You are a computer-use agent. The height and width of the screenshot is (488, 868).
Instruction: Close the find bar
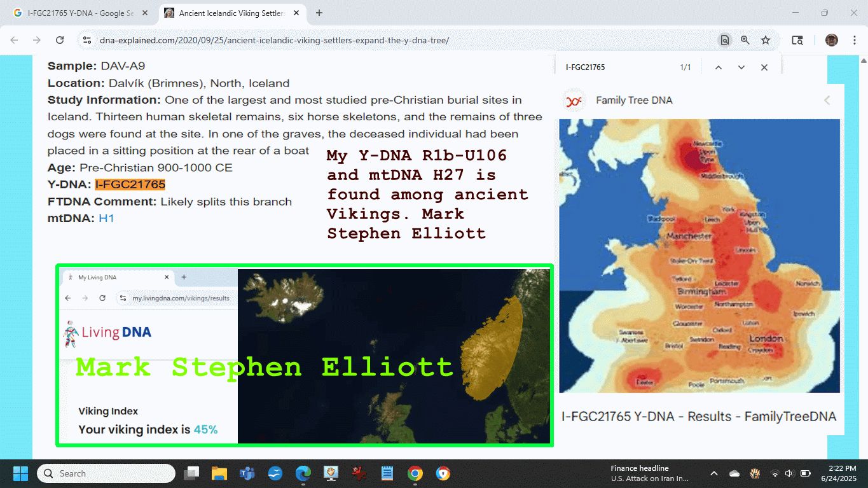764,67
